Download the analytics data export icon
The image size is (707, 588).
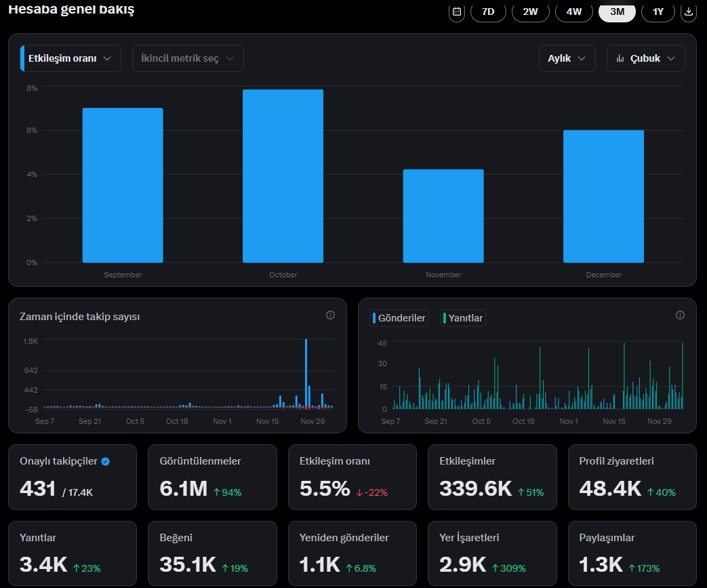(x=689, y=12)
